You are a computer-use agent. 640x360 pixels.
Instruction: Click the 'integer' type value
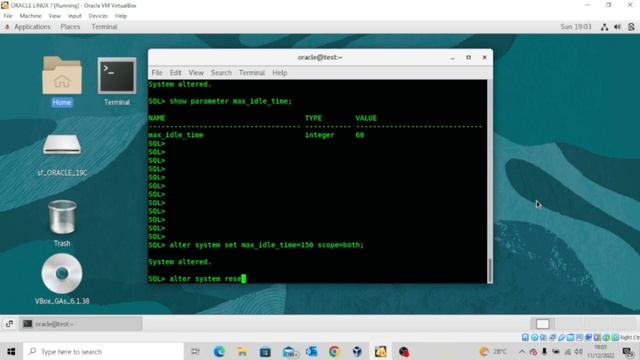click(320, 135)
